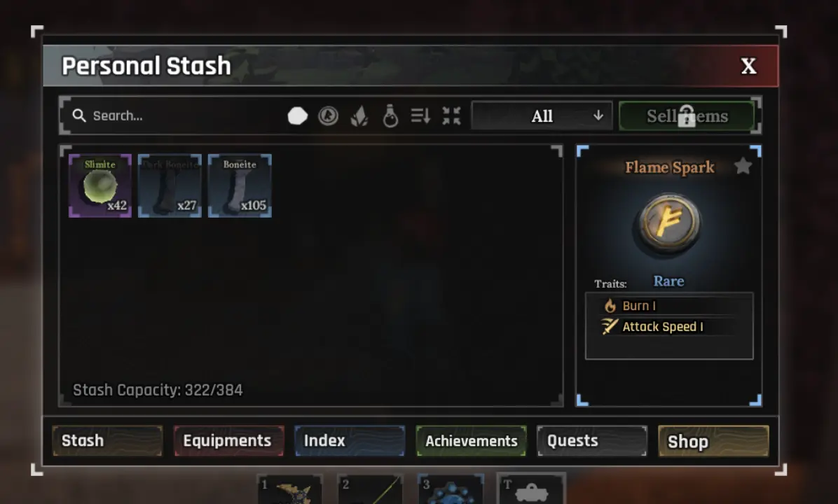
Task: Toggle the crystal shard filter icon
Action: coord(359,116)
